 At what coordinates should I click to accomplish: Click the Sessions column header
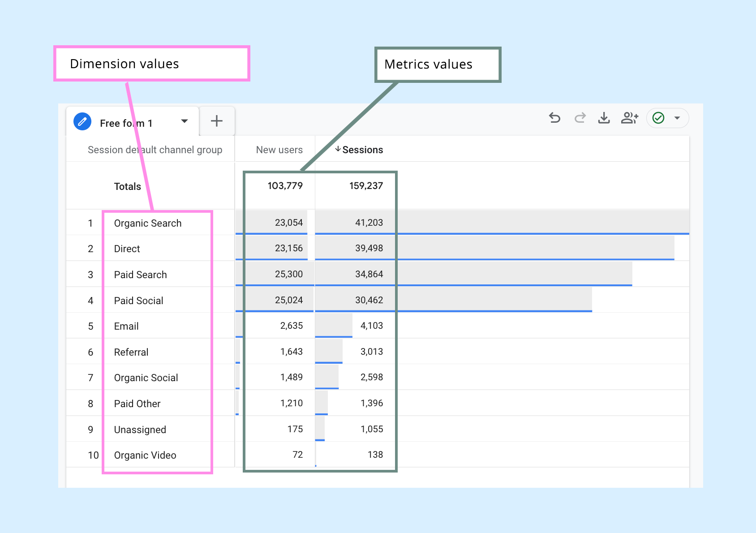tap(363, 150)
